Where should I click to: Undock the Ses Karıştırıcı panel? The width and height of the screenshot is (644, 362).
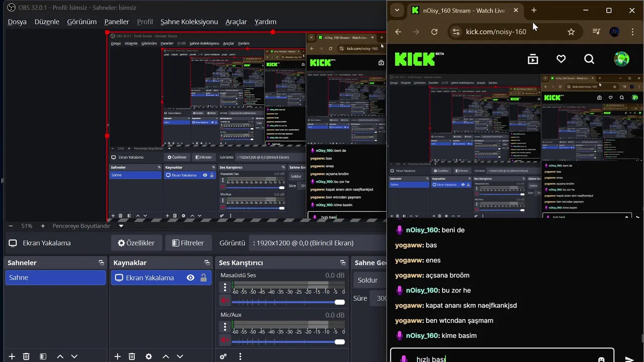click(343, 262)
